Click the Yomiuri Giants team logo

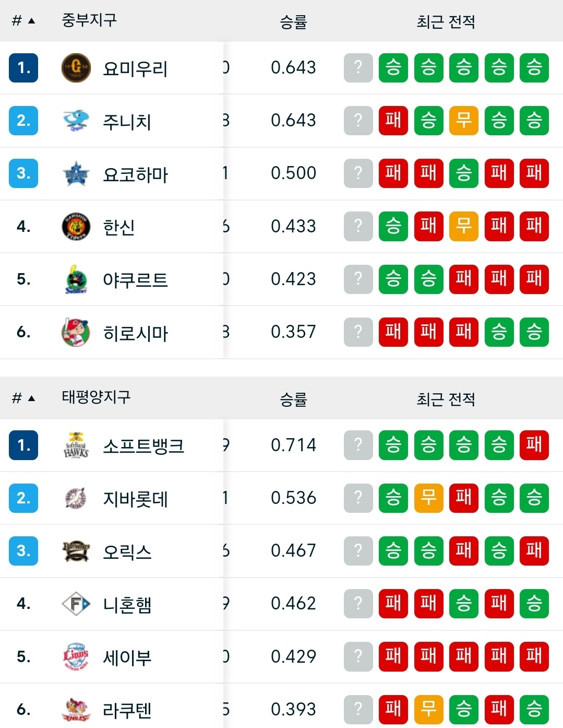[76, 68]
